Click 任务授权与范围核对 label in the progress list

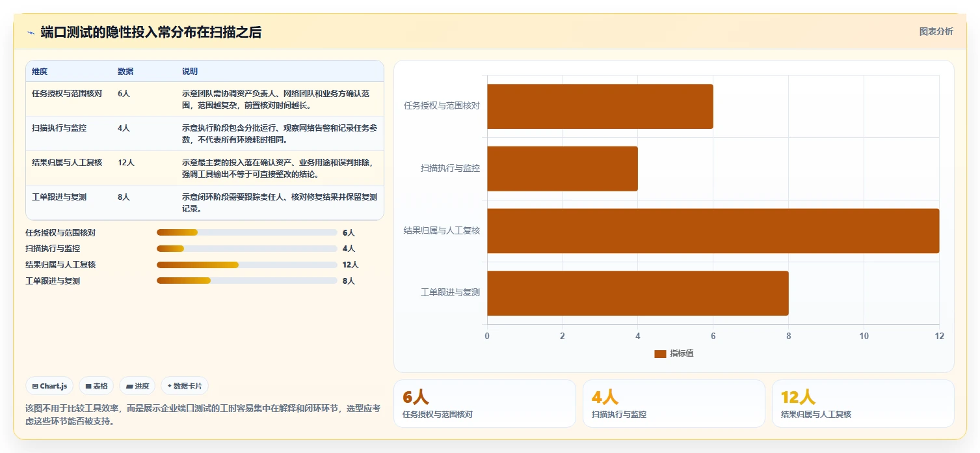pos(60,232)
